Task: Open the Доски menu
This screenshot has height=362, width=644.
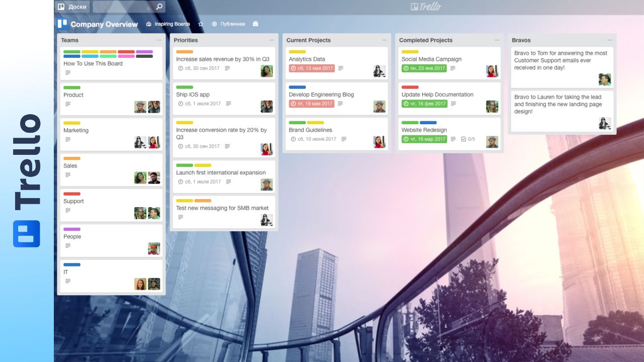Action: 72,7
